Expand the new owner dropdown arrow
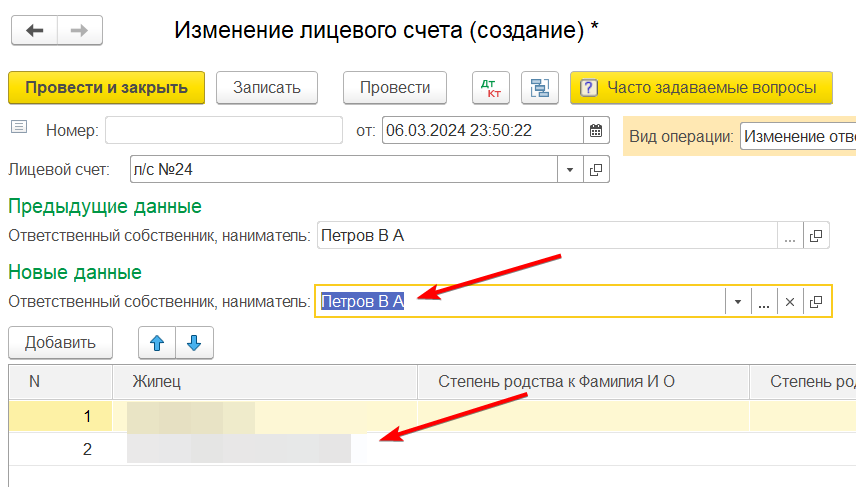The height and width of the screenshot is (487, 856). [x=738, y=301]
